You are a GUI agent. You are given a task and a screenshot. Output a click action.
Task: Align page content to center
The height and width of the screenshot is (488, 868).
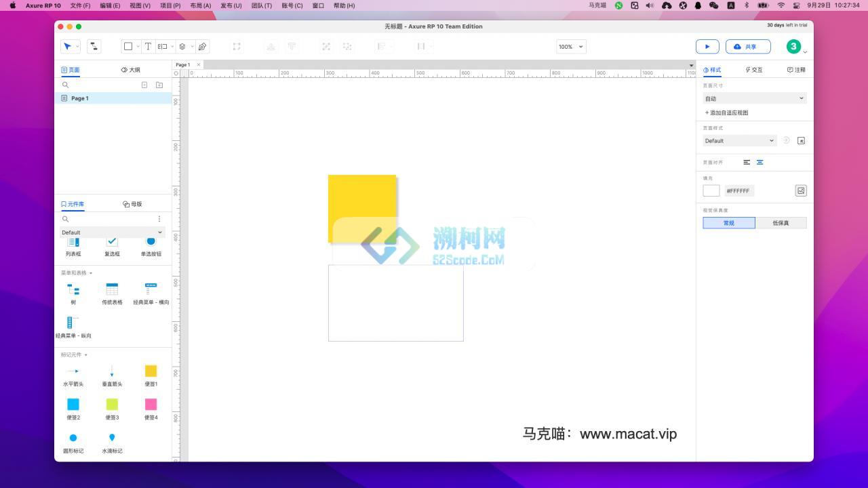(x=759, y=162)
